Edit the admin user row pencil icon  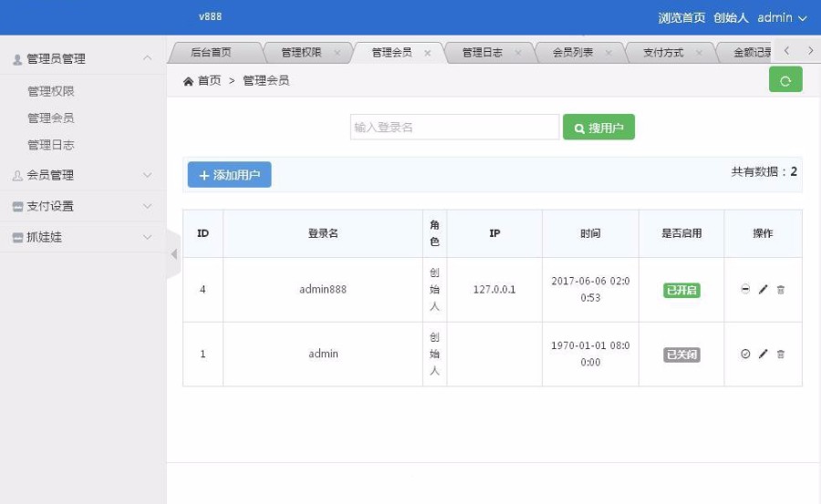pos(763,354)
